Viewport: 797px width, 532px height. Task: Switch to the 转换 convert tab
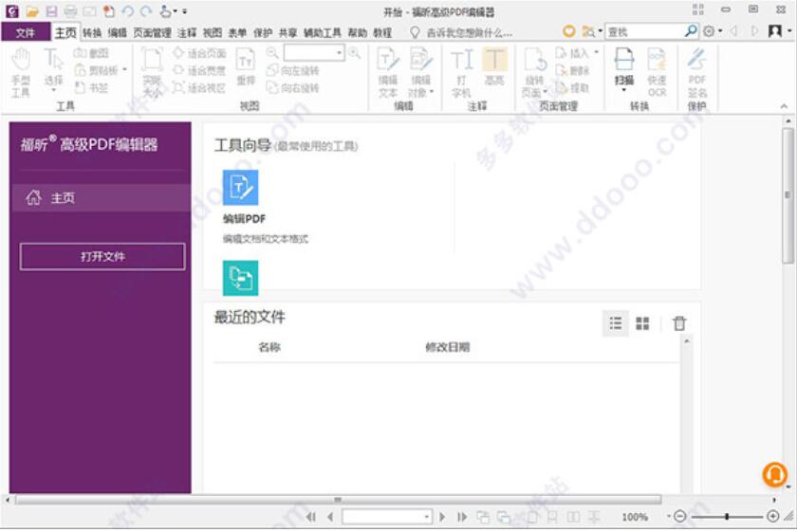92,33
